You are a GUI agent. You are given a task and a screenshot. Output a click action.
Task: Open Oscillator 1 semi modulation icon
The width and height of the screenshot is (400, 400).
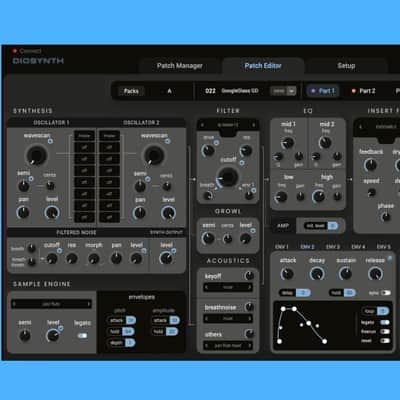click(31, 179)
